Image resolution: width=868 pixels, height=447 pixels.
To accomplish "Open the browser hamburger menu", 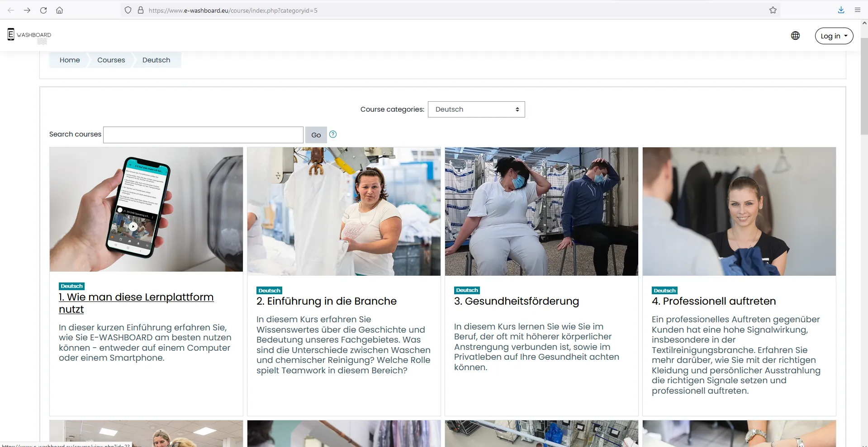I will pyautogui.click(x=857, y=10).
